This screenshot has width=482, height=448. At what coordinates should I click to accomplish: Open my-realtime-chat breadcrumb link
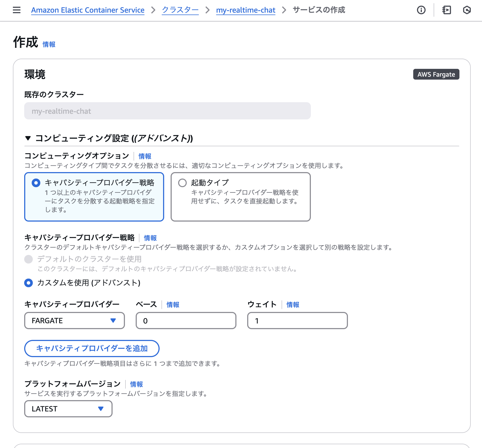(246, 10)
